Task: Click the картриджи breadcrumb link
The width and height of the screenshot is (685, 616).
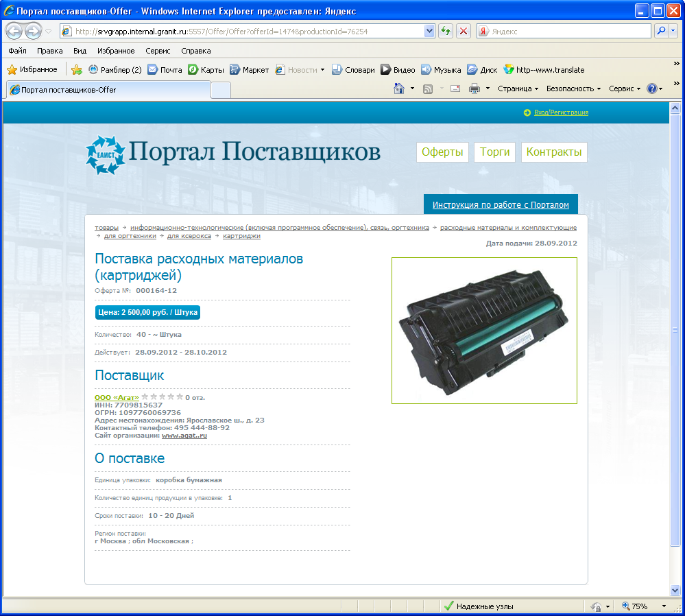Action: click(x=241, y=236)
